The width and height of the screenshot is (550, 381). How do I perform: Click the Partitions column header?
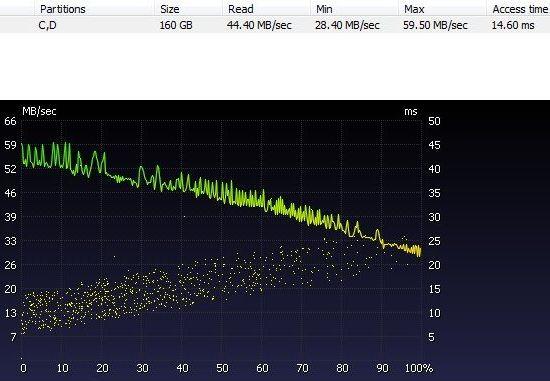(x=95, y=8)
